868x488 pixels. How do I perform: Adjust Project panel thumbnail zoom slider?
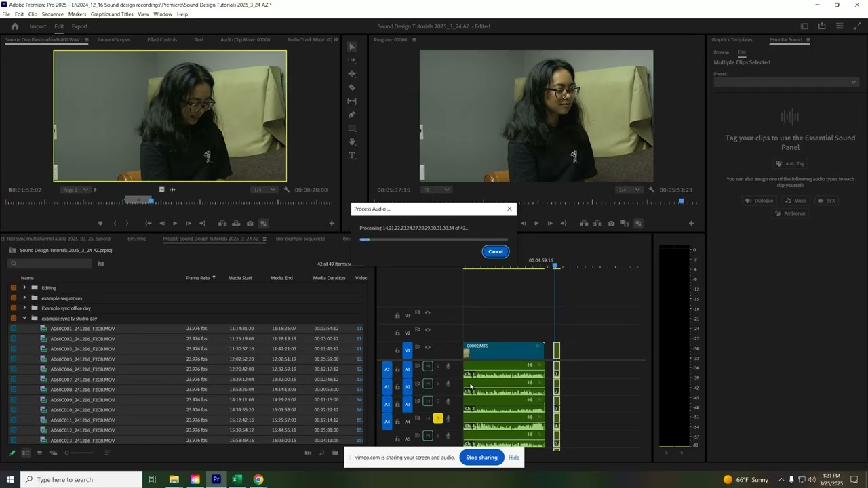tap(79, 453)
